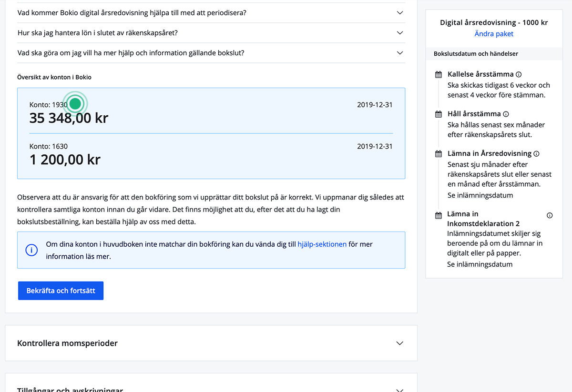This screenshot has height=392, width=572.
Task: Click the green pulsing hotspot on Konto 1930
Action: 75,103
